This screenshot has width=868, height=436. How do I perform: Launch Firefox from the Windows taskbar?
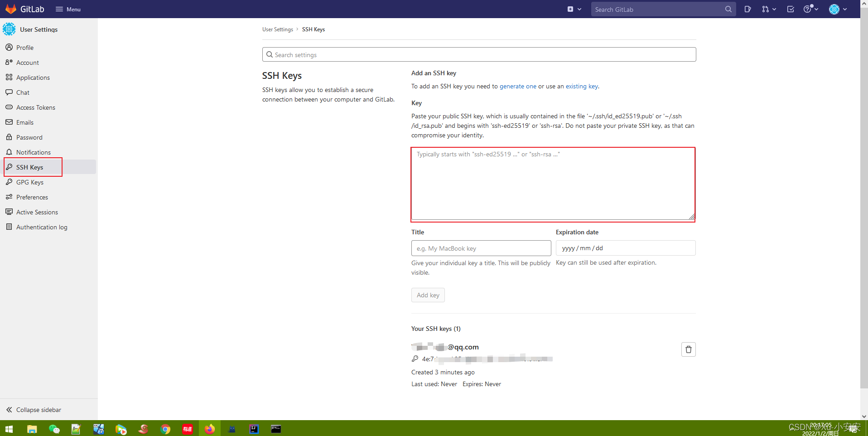tap(209, 428)
